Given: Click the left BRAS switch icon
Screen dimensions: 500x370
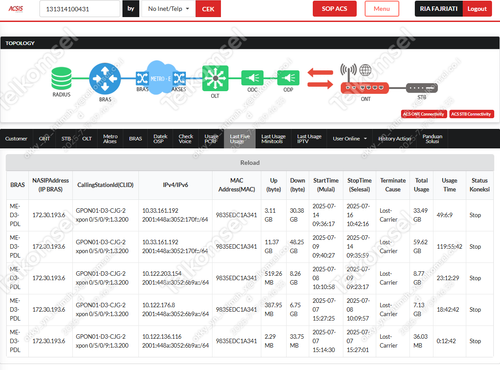Looking at the screenshot, I should tap(142, 79).
